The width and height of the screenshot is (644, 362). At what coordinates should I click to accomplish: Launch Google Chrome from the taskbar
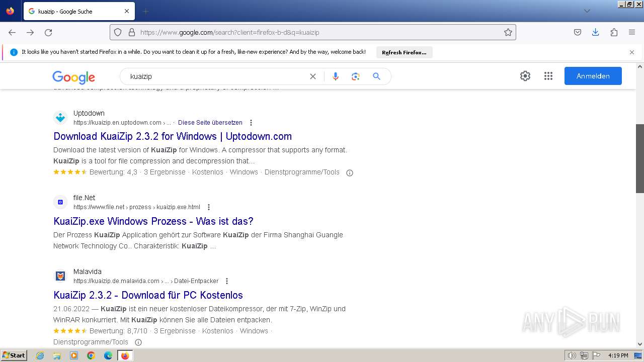tap(91, 355)
